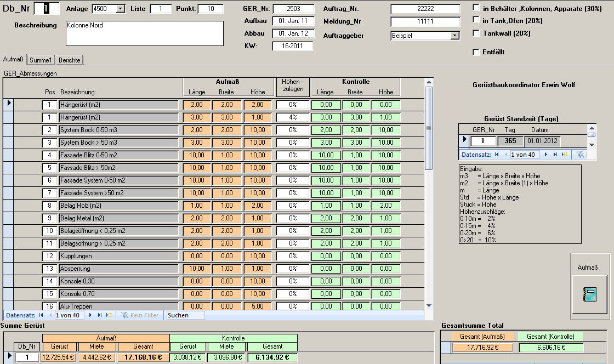Toggle the Tankwall (20%) checkbox
Image resolution: width=614 pixels, height=364 pixels.
coord(476,33)
